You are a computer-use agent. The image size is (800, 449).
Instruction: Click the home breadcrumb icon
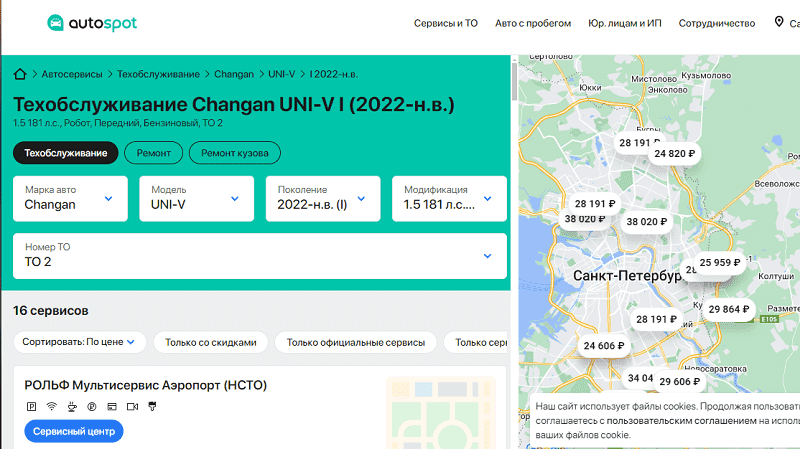pos(20,74)
